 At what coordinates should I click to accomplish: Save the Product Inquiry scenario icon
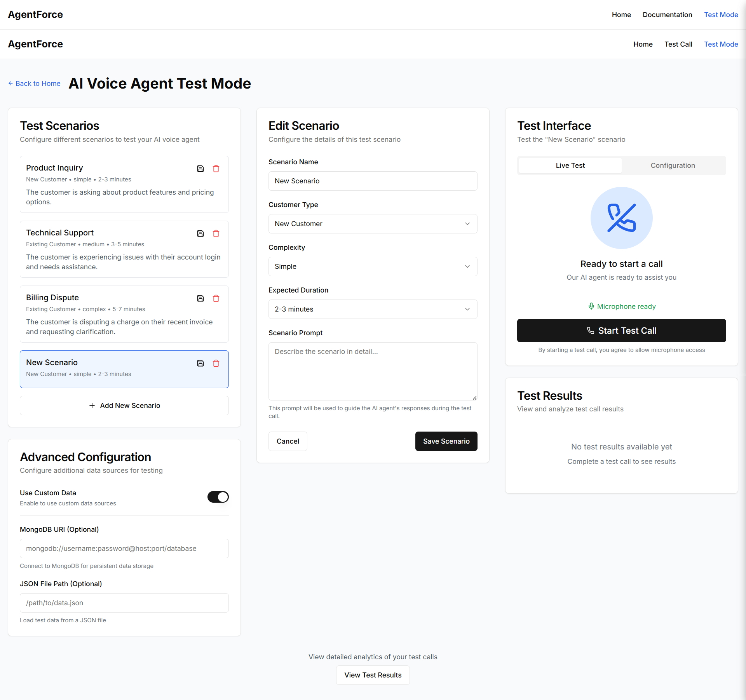coord(200,169)
